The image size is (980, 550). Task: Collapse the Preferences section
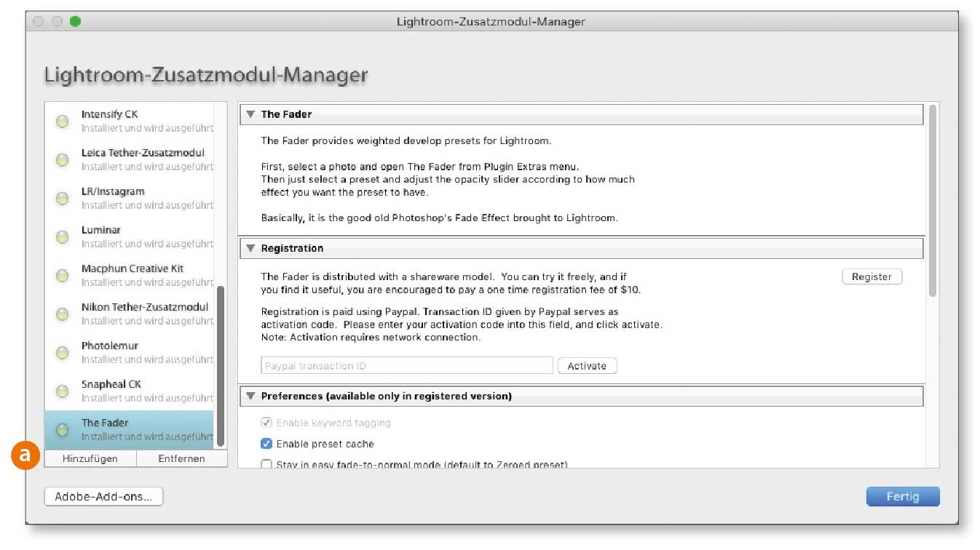click(250, 396)
